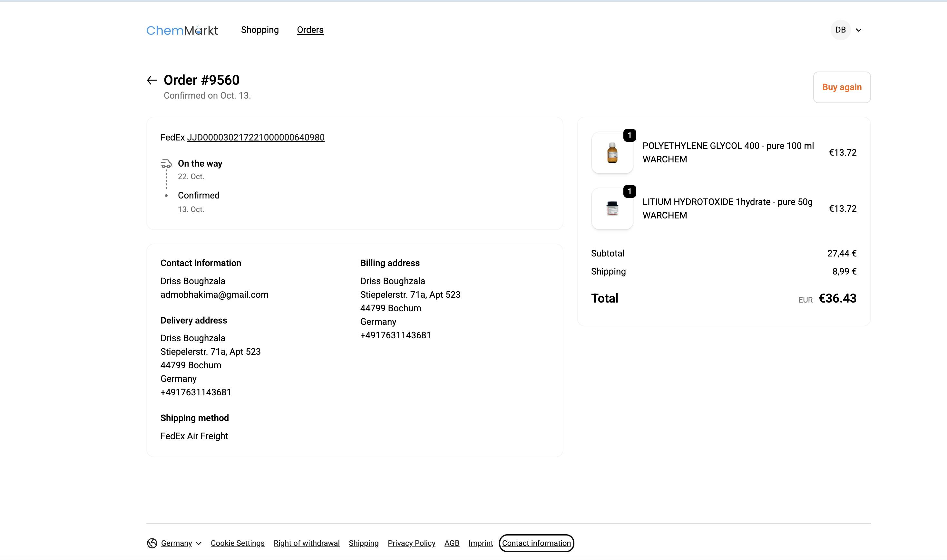Viewport: 947px width, 560px height.
Task: View the Right of withdrawal page
Action: point(307,543)
